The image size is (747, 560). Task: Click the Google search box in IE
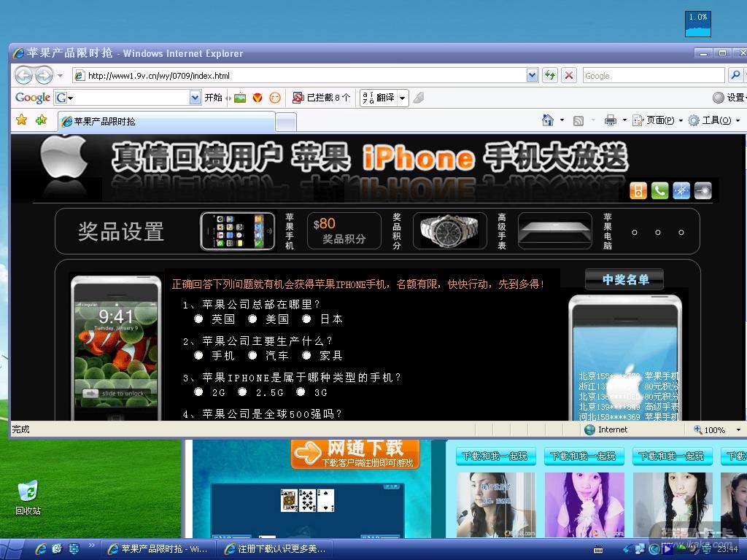tap(654, 75)
